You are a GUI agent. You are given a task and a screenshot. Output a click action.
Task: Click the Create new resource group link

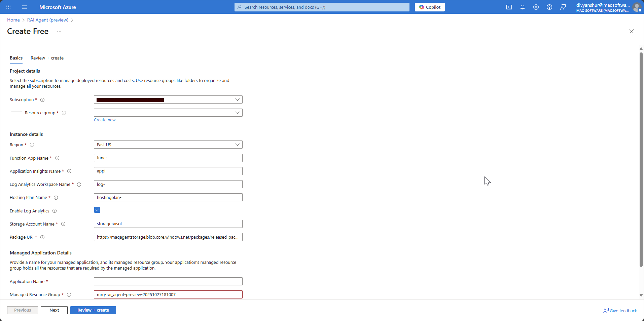click(105, 120)
